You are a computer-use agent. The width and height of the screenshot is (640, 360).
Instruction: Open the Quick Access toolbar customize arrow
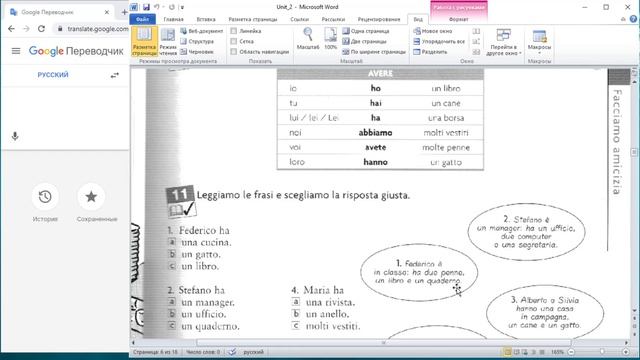pyautogui.click(x=182, y=7)
